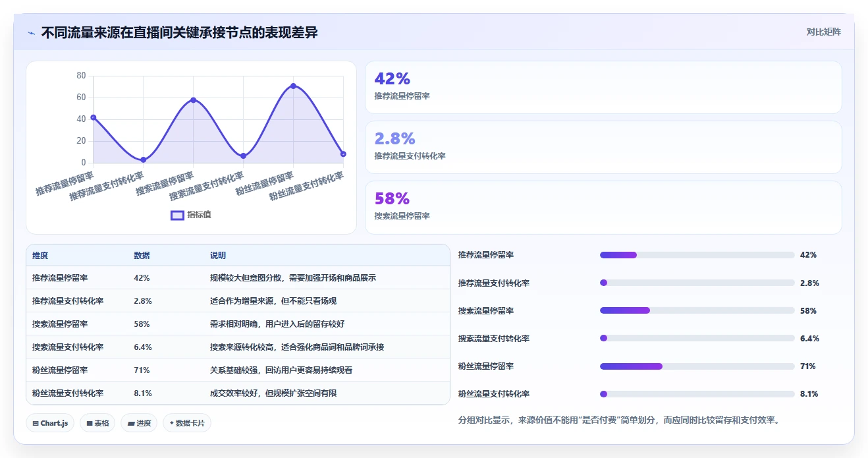Click table cell value 6.4%
Image resolution: width=868 pixels, height=458 pixels.
tap(143, 347)
